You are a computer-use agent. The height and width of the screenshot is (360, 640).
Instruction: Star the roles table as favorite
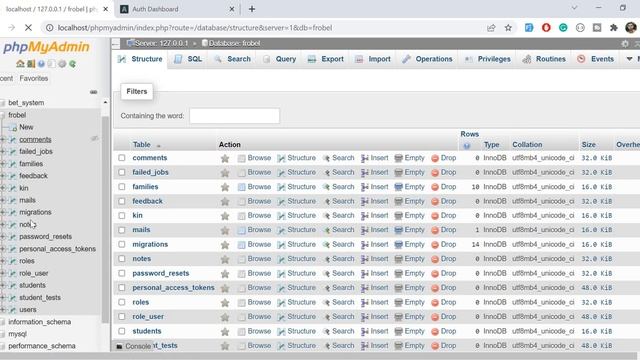(x=225, y=303)
